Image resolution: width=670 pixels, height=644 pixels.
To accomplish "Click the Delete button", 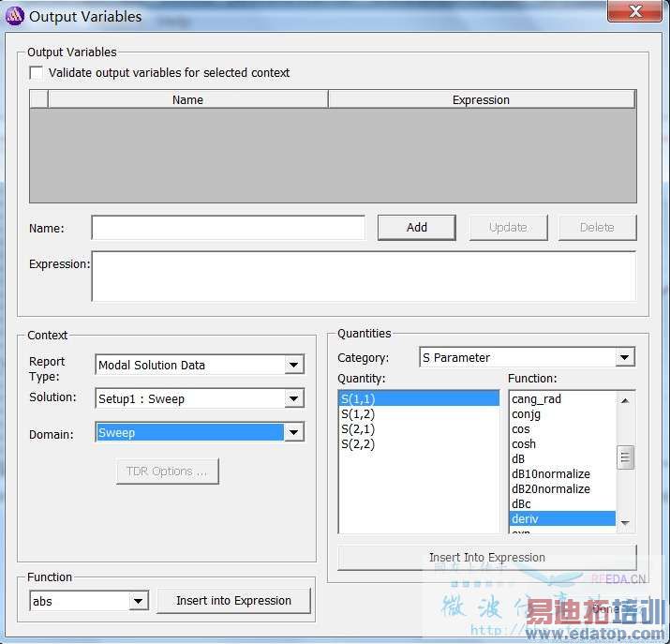I will point(597,228).
